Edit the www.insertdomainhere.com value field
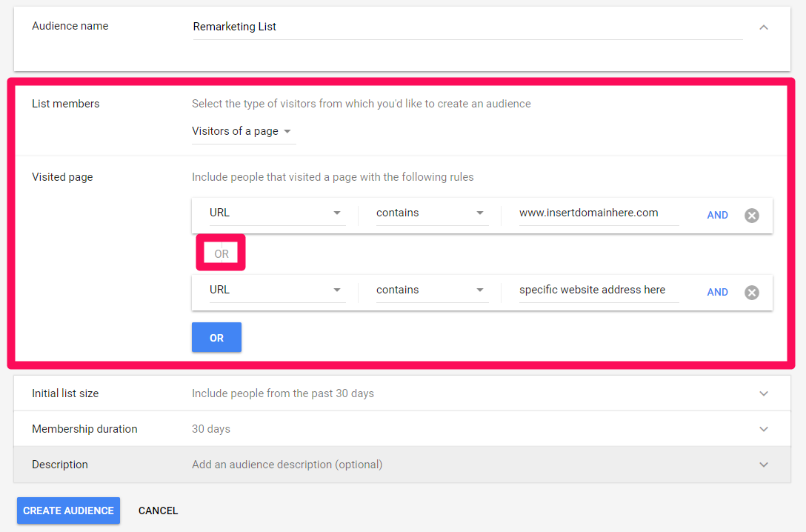Viewport: 806px width, 532px height. [x=599, y=213]
